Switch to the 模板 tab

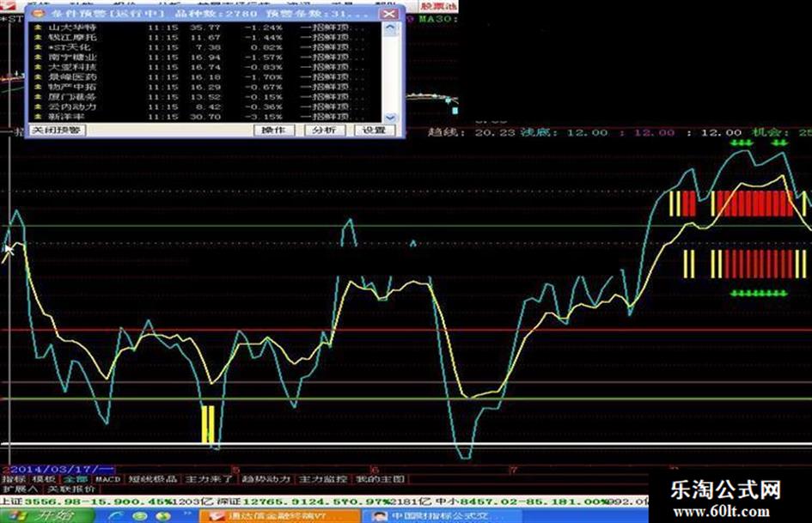44,479
